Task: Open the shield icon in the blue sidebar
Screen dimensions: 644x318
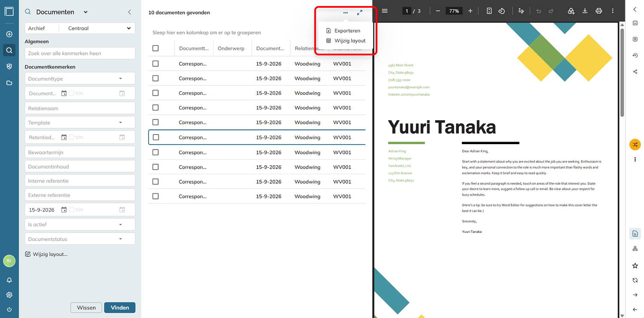Action: click(x=9, y=67)
